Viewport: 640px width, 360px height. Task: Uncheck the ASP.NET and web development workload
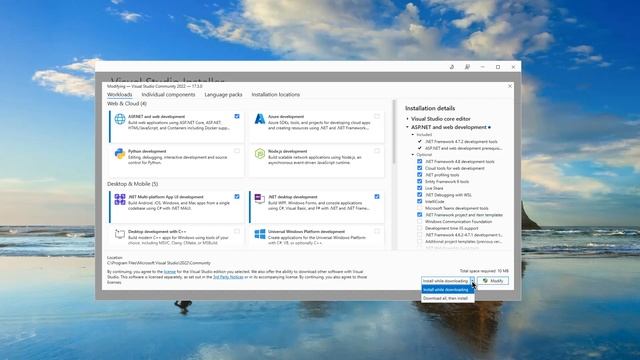pos(237,116)
